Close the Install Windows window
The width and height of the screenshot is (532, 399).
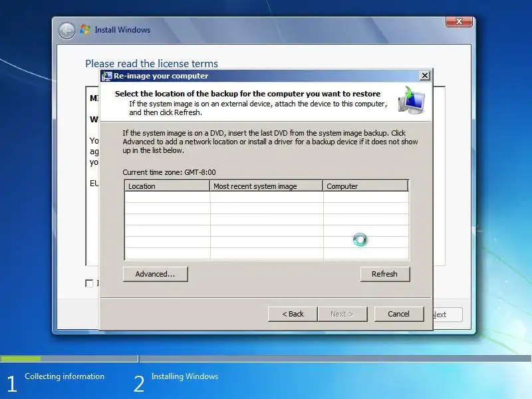[459, 21]
